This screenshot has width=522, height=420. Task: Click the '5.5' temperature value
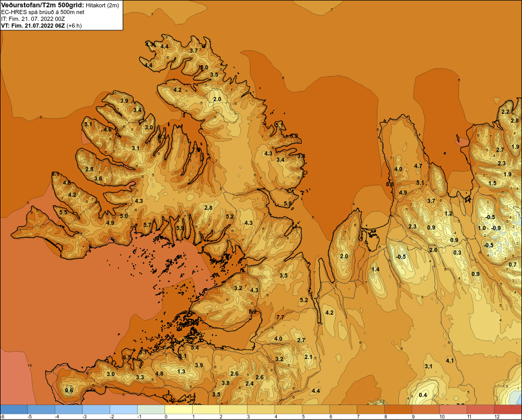tap(63, 212)
